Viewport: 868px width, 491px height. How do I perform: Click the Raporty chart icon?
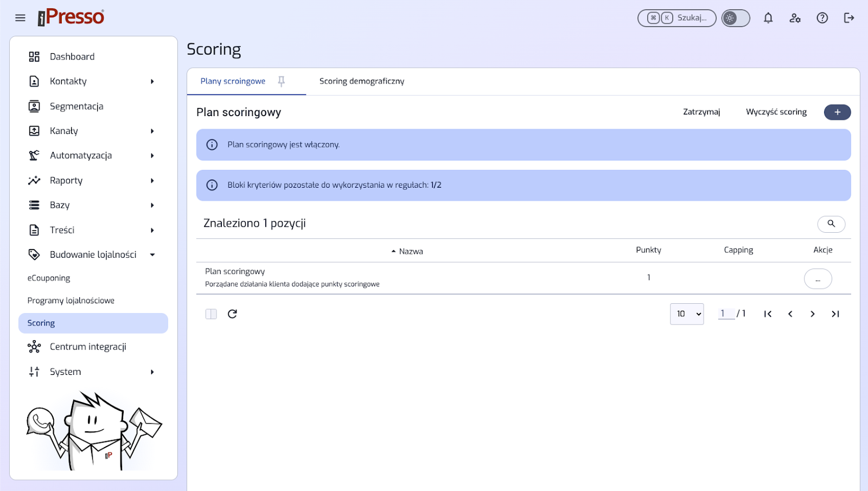click(x=34, y=180)
